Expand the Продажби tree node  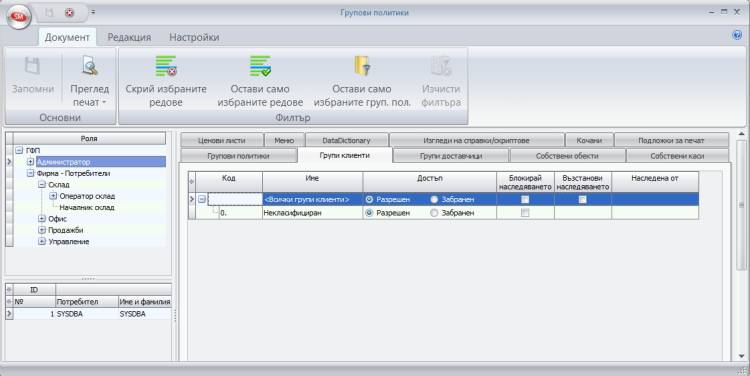42,230
